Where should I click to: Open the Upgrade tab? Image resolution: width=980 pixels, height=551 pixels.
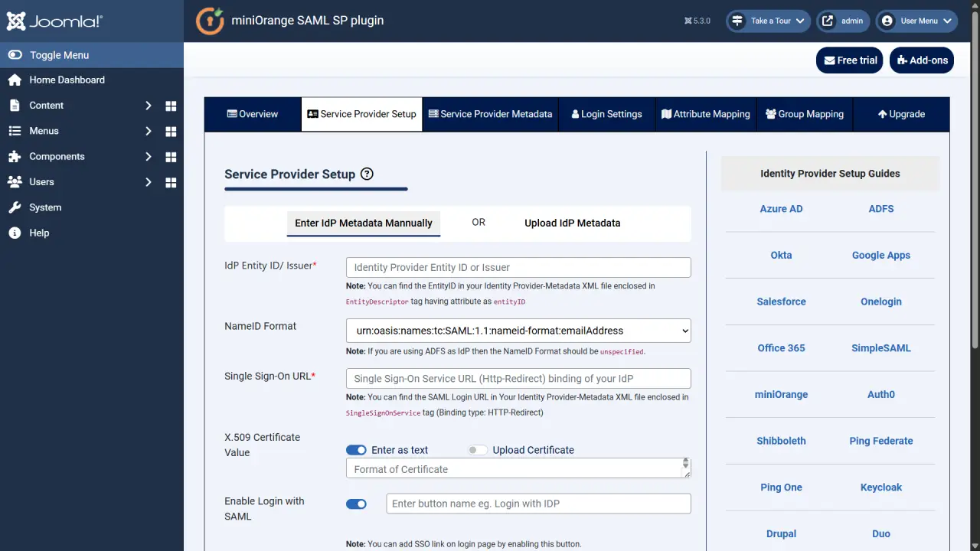pos(901,114)
